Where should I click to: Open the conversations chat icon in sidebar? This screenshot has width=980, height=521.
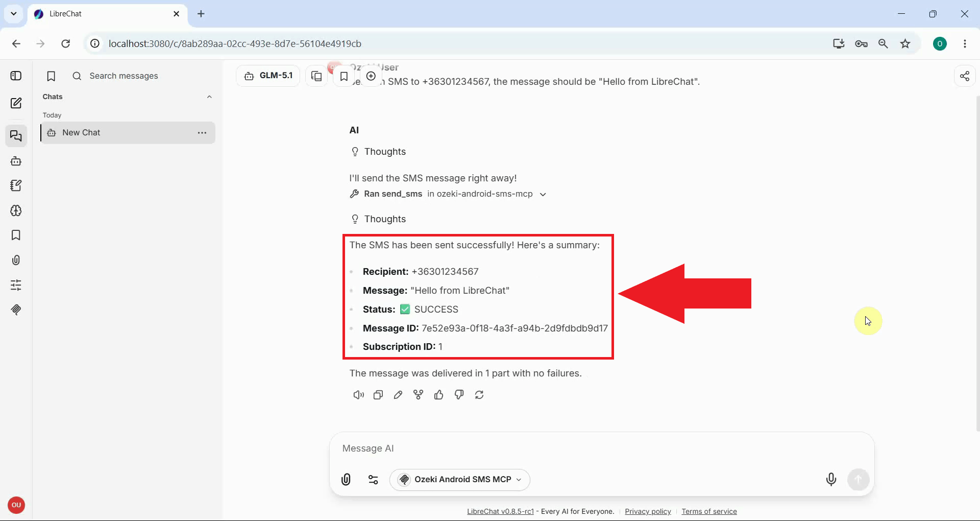click(16, 136)
